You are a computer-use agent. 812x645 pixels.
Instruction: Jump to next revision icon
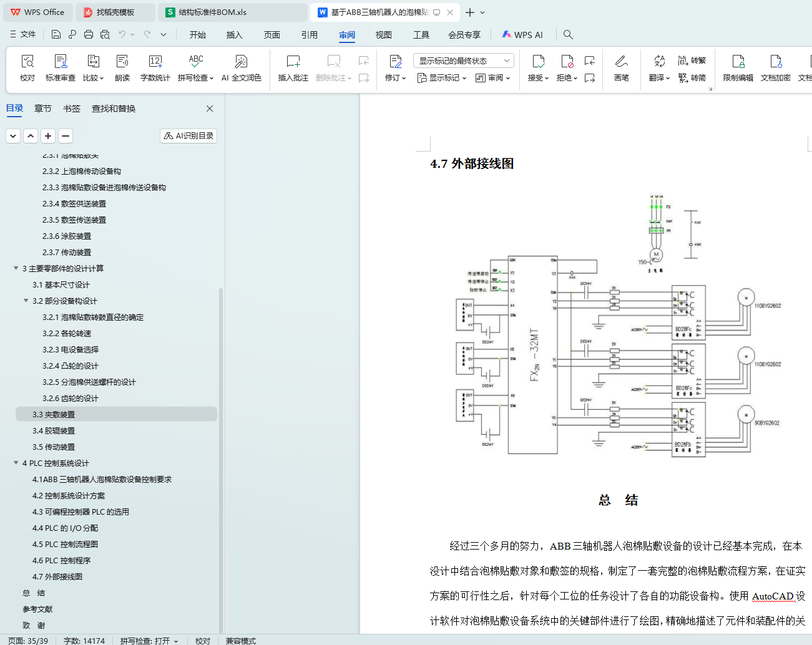(590, 78)
